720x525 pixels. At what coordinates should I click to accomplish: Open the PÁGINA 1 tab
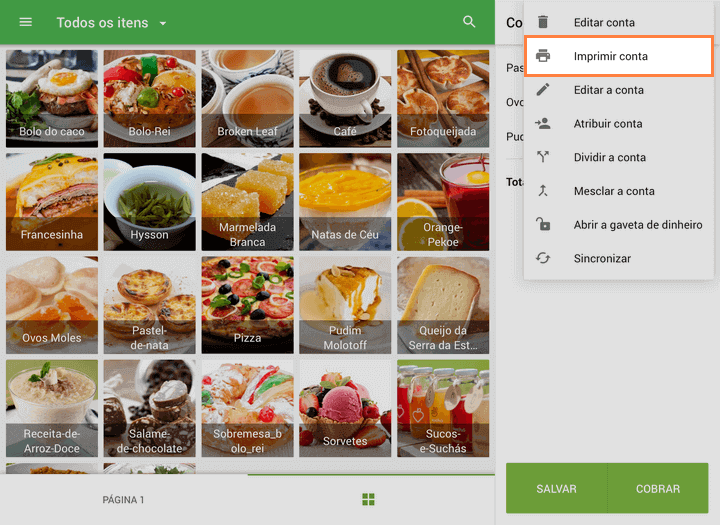pos(124,500)
